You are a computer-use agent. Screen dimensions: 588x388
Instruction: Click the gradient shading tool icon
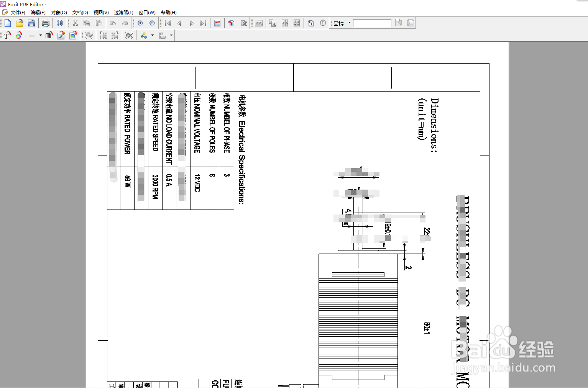[x=49, y=35]
